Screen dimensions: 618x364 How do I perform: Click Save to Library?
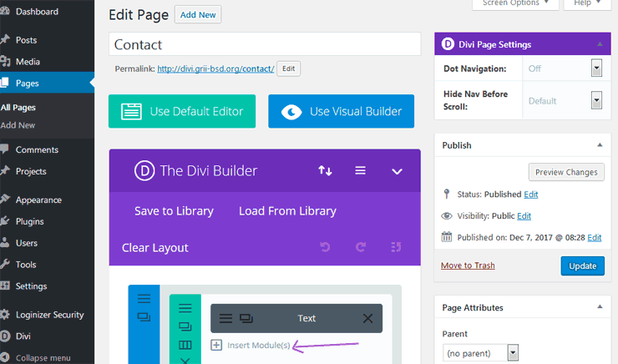click(174, 210)
